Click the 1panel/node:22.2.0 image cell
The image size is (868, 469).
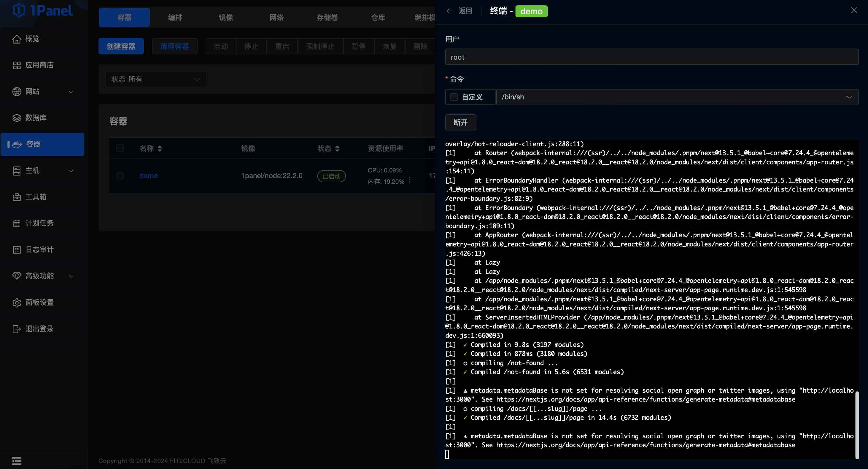pyautogui.click(x=272, y=176)
